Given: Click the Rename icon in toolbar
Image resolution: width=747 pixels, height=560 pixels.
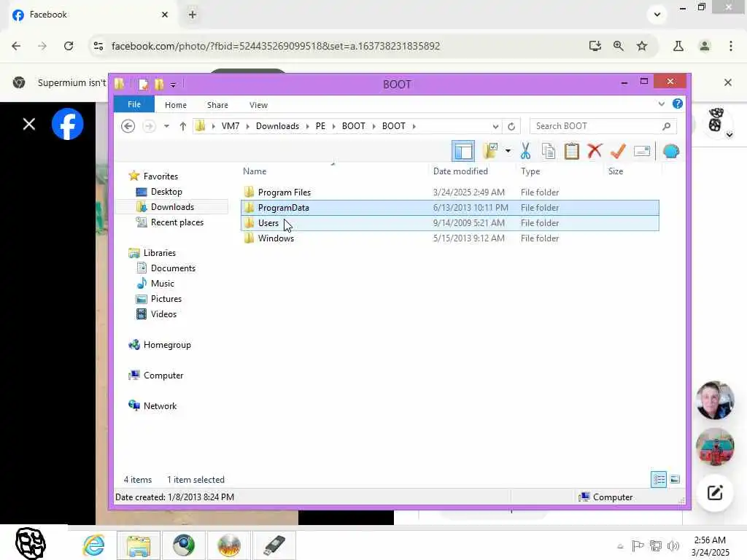Looking at the screenshot, I should point(642,152).
